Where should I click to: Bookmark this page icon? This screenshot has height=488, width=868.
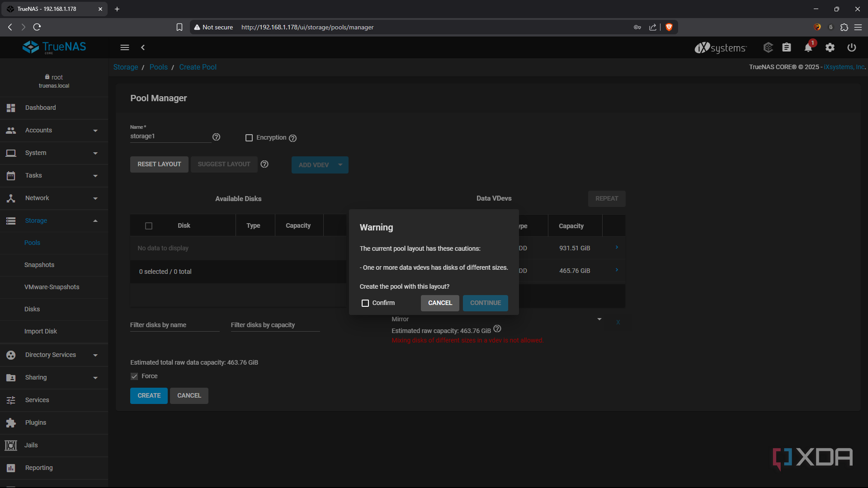(179, 27)
